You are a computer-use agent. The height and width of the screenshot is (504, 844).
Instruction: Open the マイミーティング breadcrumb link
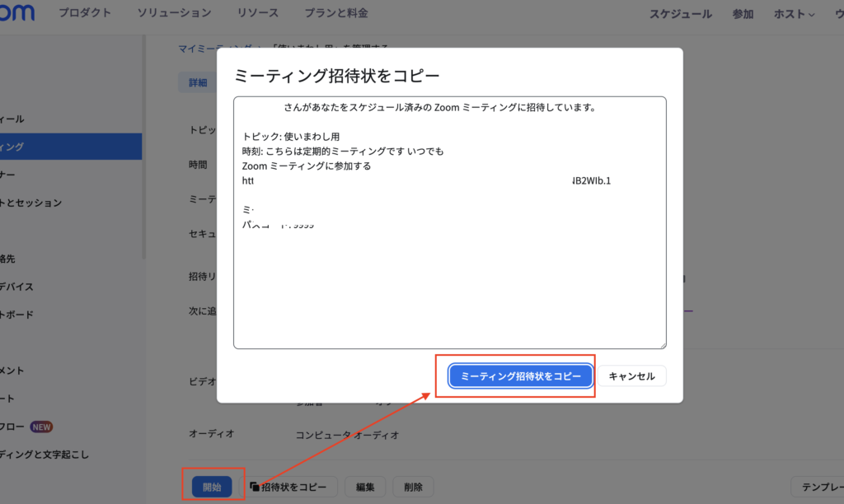[215, 49]
